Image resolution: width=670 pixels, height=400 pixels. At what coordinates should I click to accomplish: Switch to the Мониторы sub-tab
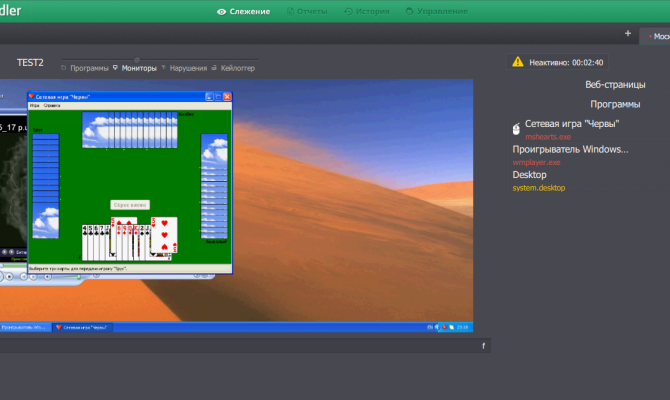click(139, 68)
